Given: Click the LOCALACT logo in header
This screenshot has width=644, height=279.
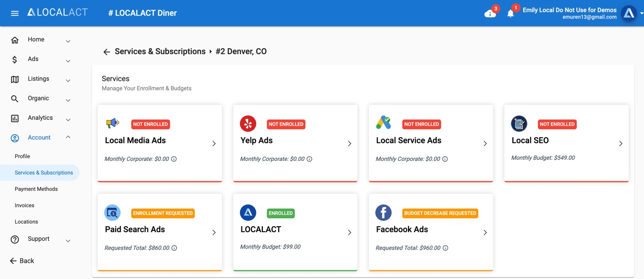Looking at the screenshot, I should click(x=58, y=13).
